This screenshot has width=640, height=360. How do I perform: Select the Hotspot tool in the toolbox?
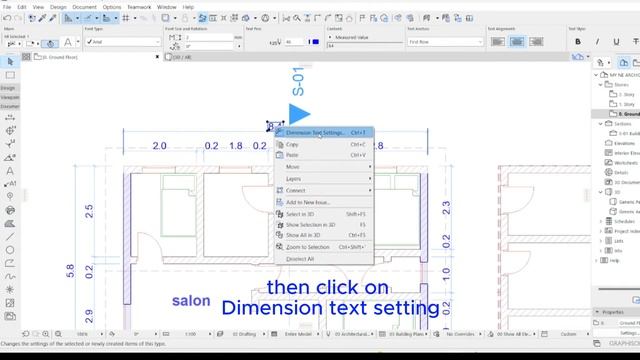point(10,289)
